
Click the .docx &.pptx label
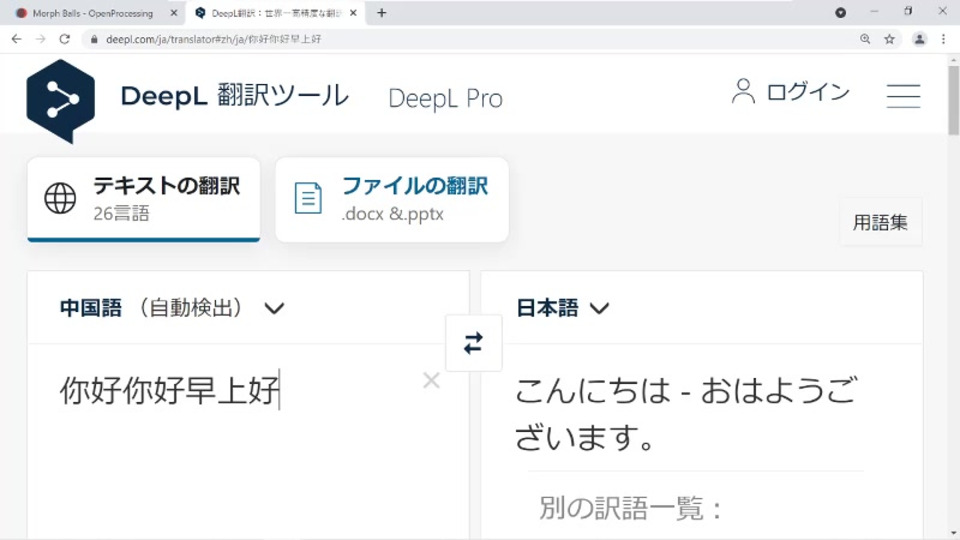[392, 214]
